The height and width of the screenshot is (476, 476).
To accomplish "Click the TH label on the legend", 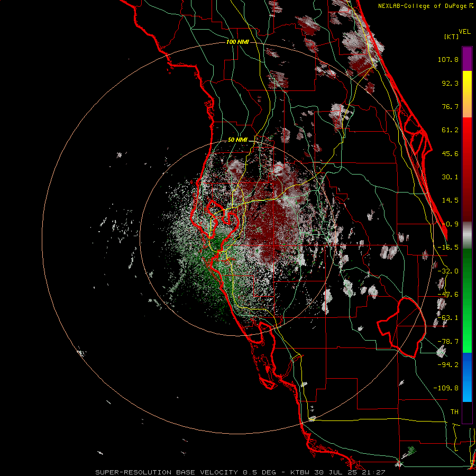I will [454, 411].
